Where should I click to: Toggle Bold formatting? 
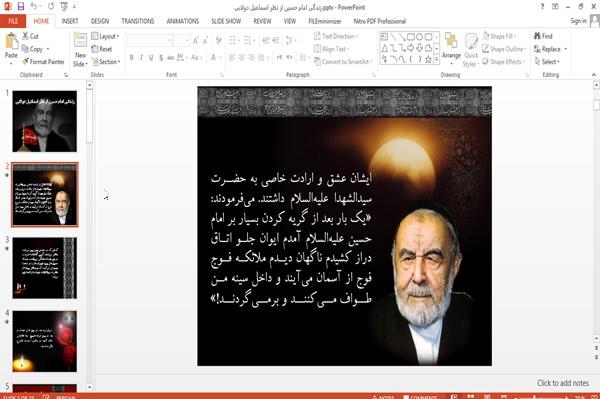click(132, 58)
